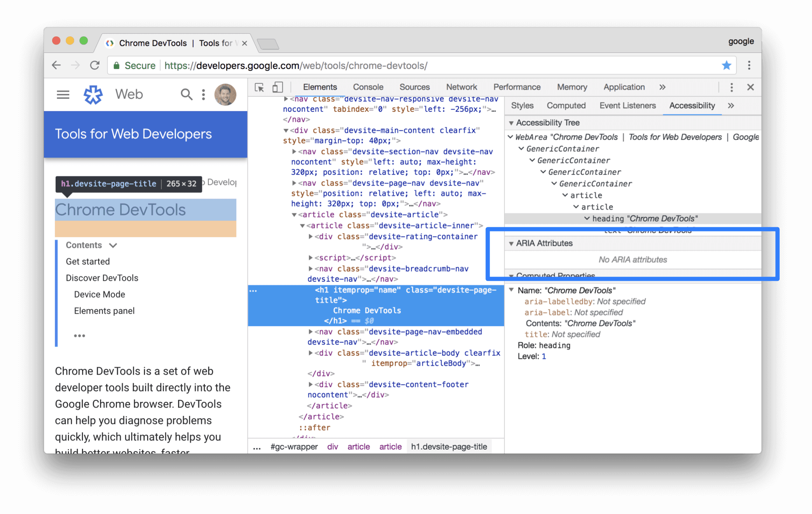Click the Discover DevTools sidebar link
The image size is (812, 514).
click(102, 278)
